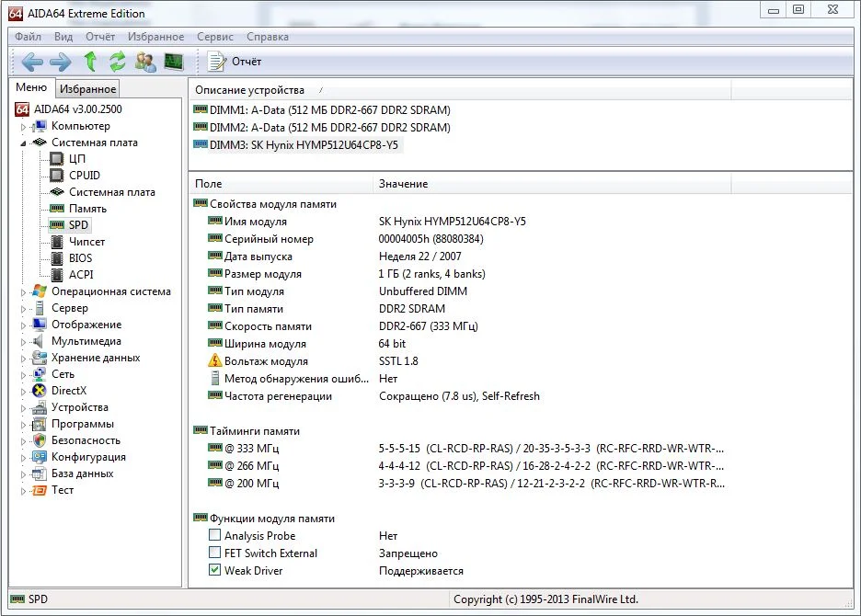This screenshot has width=861, height=616.
Task: Open the system monitor graph icon
Action: 174,62
